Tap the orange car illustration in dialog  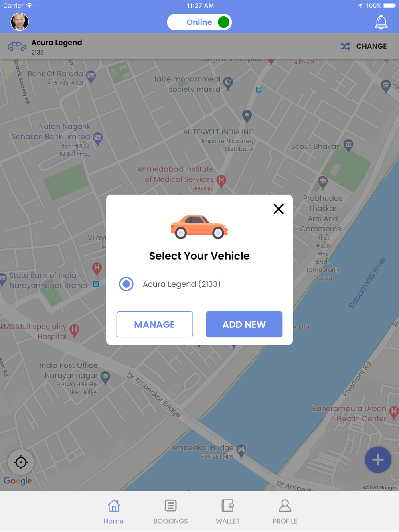pos(199,227)
